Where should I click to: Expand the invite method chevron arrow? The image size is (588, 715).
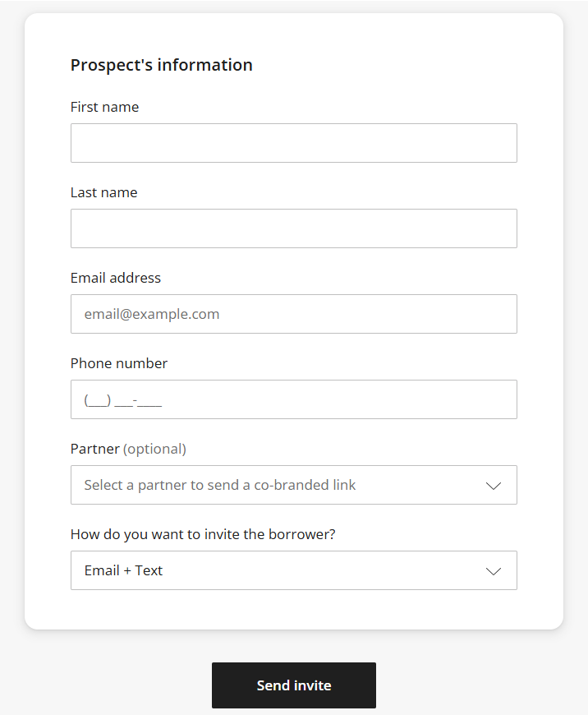[x=494, y=571]
